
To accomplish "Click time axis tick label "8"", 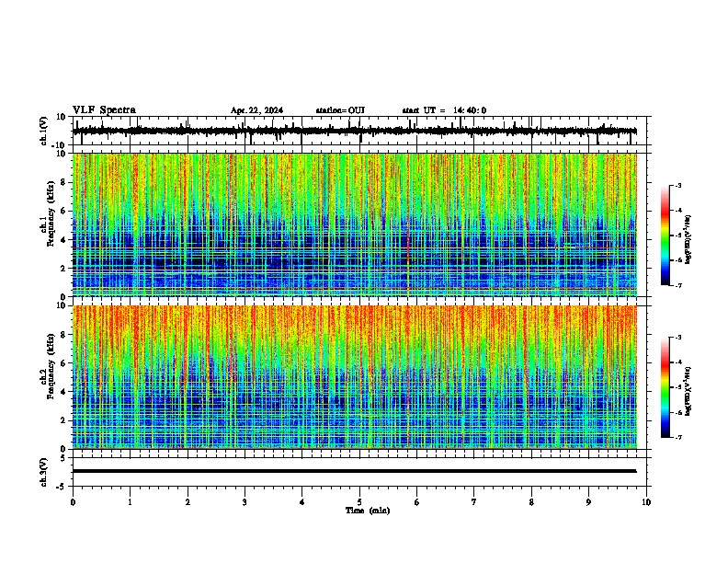I will coord(531,502).
